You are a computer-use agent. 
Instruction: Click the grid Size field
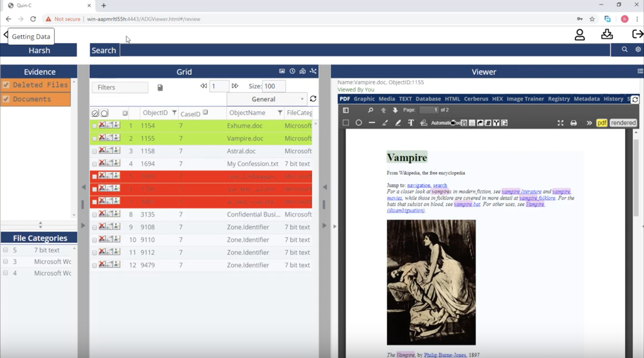click(274, 86)
